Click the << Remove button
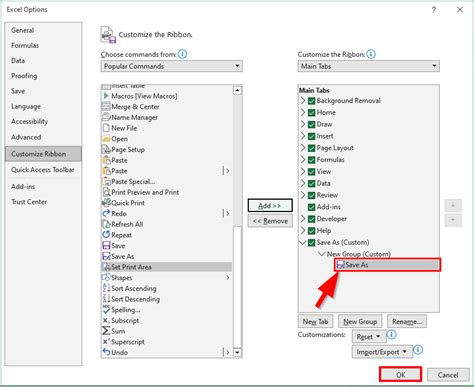Screen dimensions: 474x387 [x=270, y=221]
